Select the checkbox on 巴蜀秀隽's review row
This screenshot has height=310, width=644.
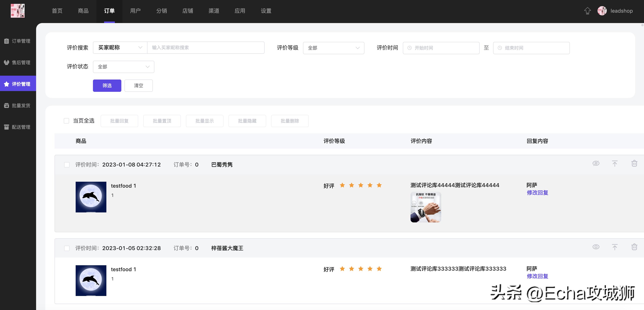tap(67, 165)
